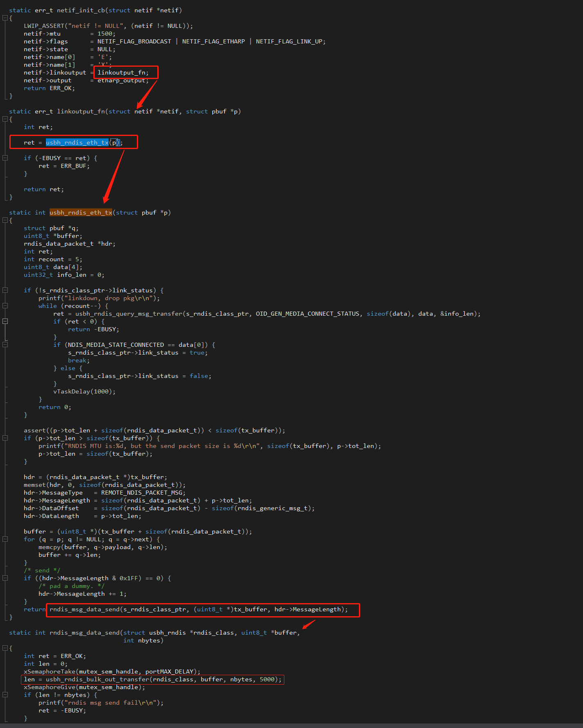Viewport: 583px width, 728px height.
Task: Fold the 'for (q = p; ...)' loop block
Action: click(5, 539)
